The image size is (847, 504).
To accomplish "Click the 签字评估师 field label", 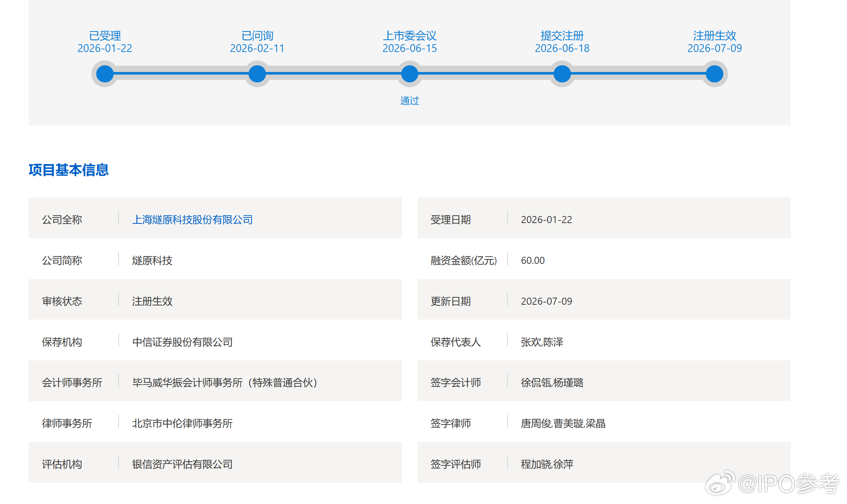I will [x=456, y=464].
